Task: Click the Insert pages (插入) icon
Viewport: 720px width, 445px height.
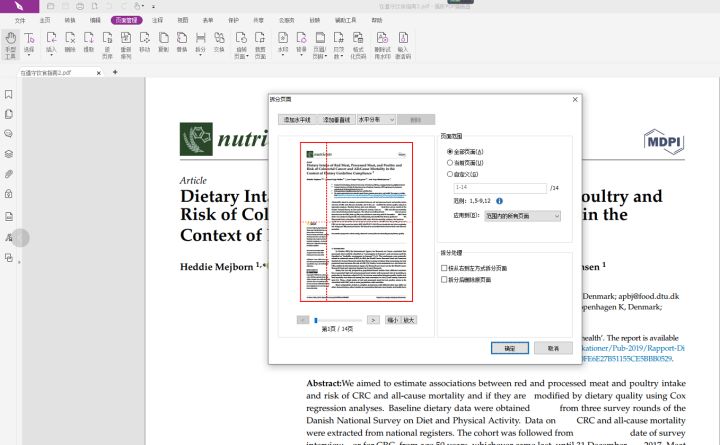Action: click(x=51, y=43)
